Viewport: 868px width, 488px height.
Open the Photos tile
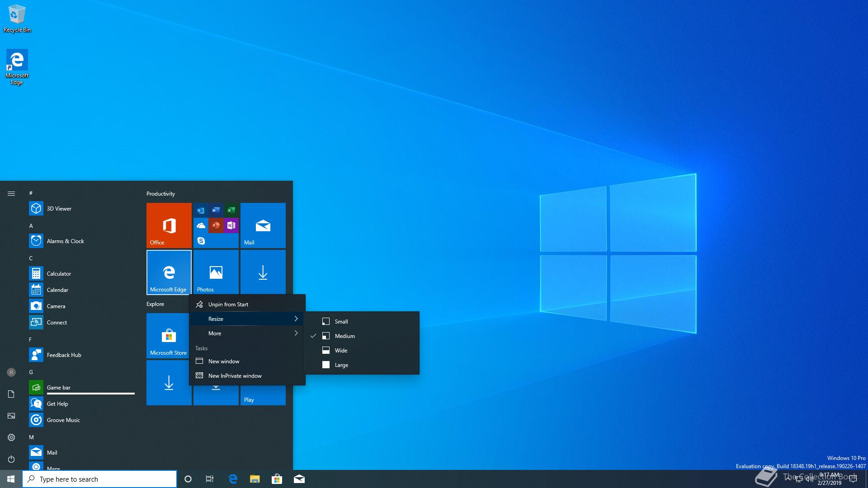click(x=216, y=272)
